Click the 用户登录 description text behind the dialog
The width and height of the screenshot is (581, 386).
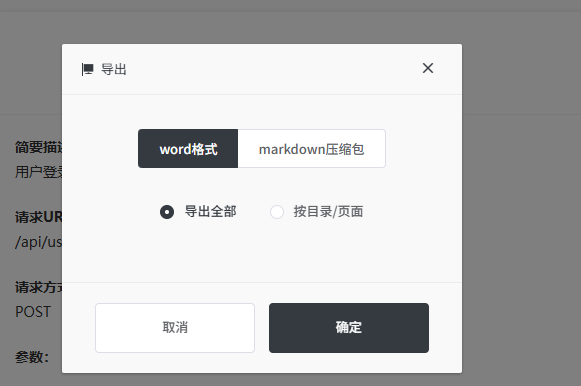point(39,172)
